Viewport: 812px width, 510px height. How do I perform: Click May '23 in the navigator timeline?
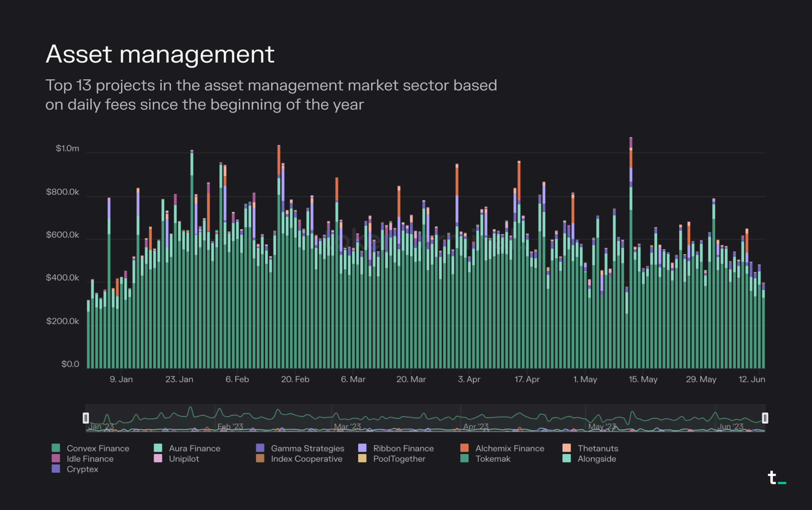[x=602, y=426]
